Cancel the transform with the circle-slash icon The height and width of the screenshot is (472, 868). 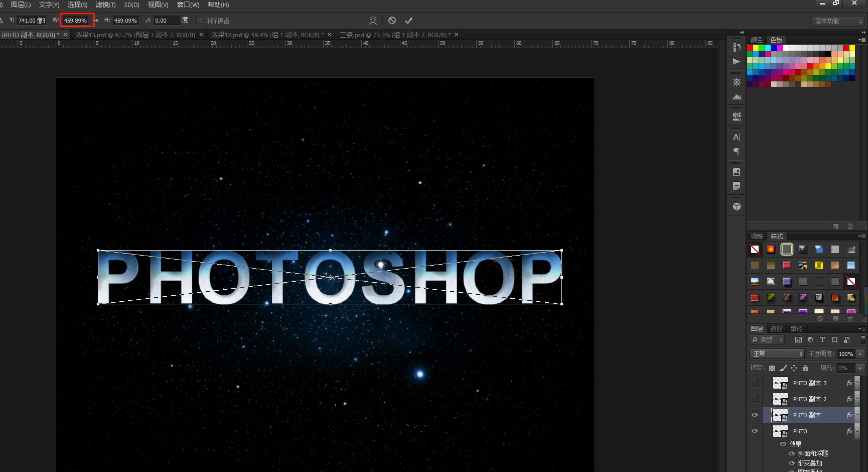(x=392, y=21)
